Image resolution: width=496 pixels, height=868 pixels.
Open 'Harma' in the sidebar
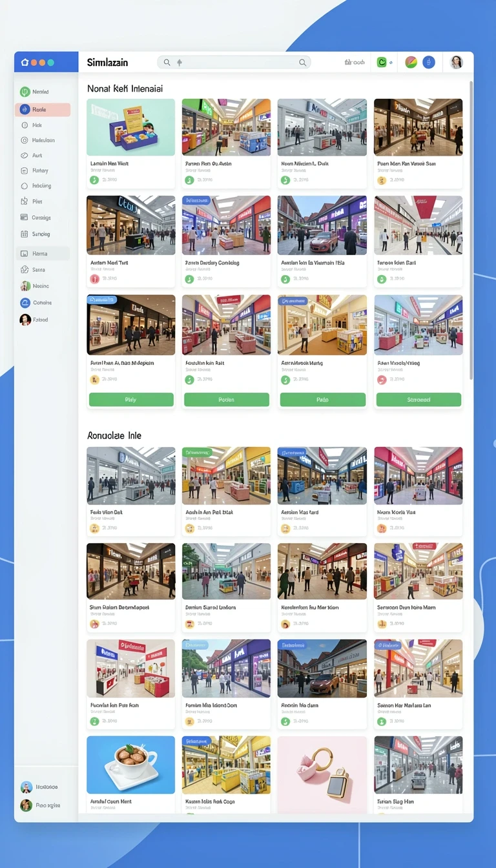tap(43, 254)
